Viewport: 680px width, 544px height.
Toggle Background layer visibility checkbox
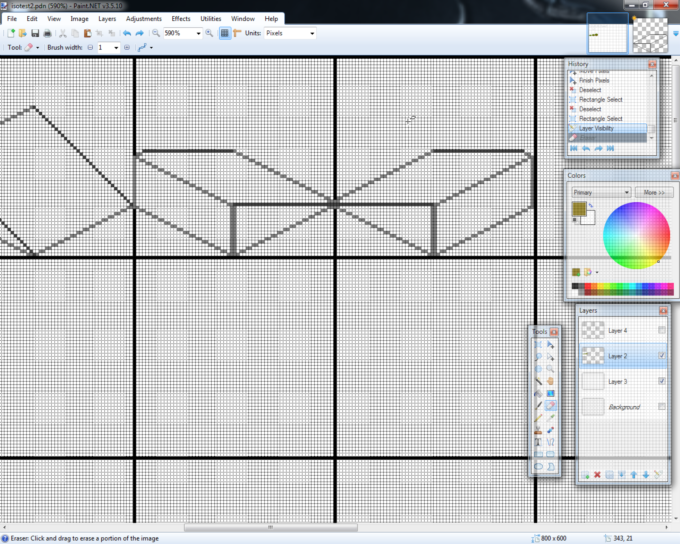tap(662, 406)
